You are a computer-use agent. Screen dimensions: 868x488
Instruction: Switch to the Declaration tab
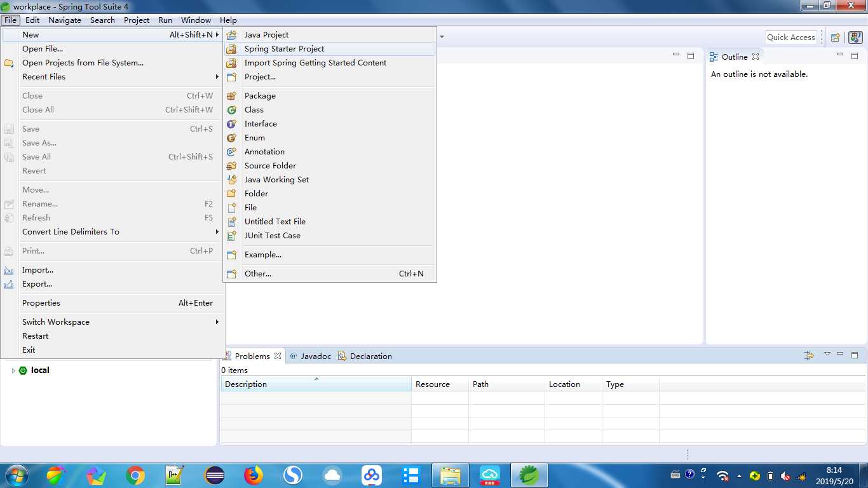(x=365, y=356)
